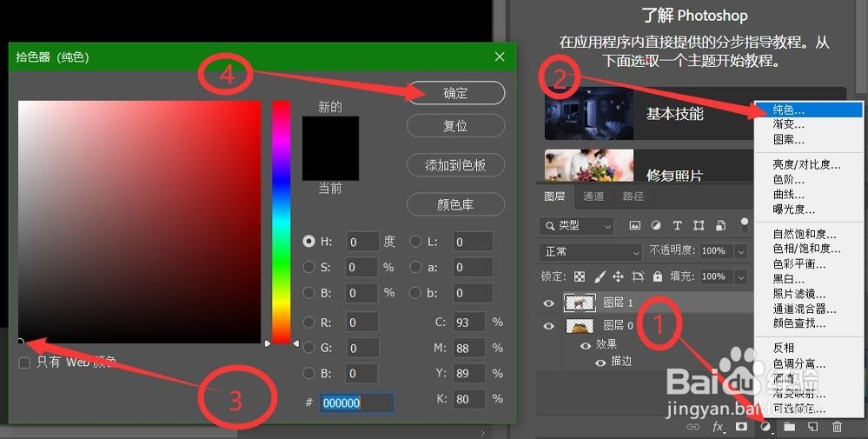Click the lock image pixels brush icon
This screenshot has width=868, height=439.
(600, 276)
